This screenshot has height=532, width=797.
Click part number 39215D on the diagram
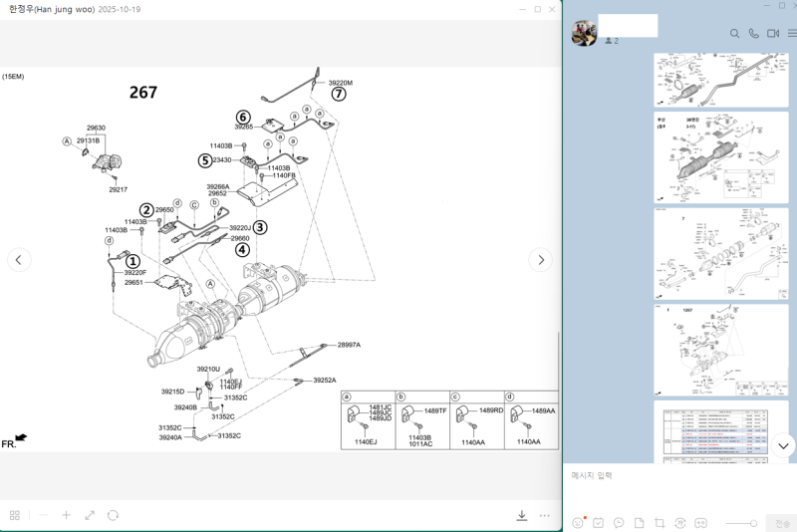coord(172,392)
